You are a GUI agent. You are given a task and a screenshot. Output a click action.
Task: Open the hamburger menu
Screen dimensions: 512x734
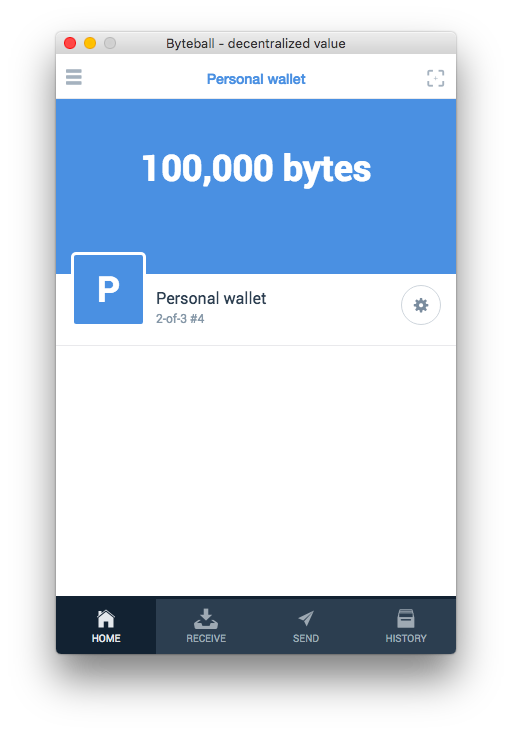pyautogui.click(x=73, y=77)
